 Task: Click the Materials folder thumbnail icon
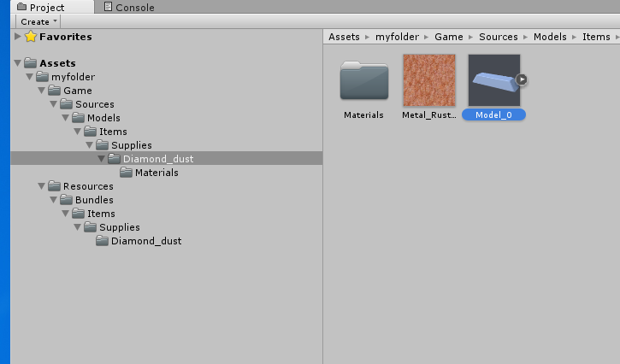click(363, 82)
